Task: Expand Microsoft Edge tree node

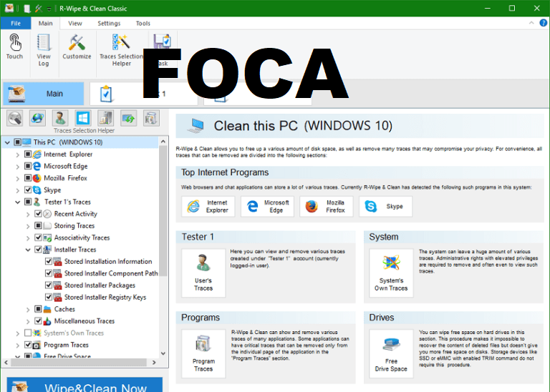Action: pyautogui.click(x=17, y=167)
